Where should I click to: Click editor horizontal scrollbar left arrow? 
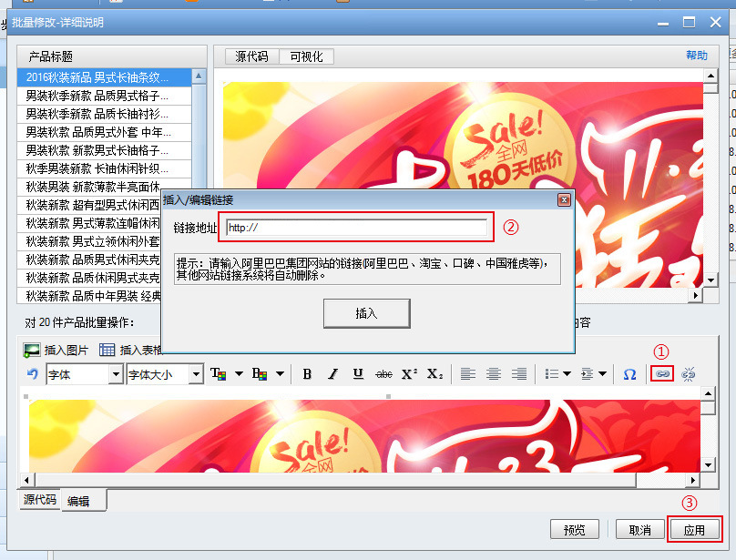point(26,480)
